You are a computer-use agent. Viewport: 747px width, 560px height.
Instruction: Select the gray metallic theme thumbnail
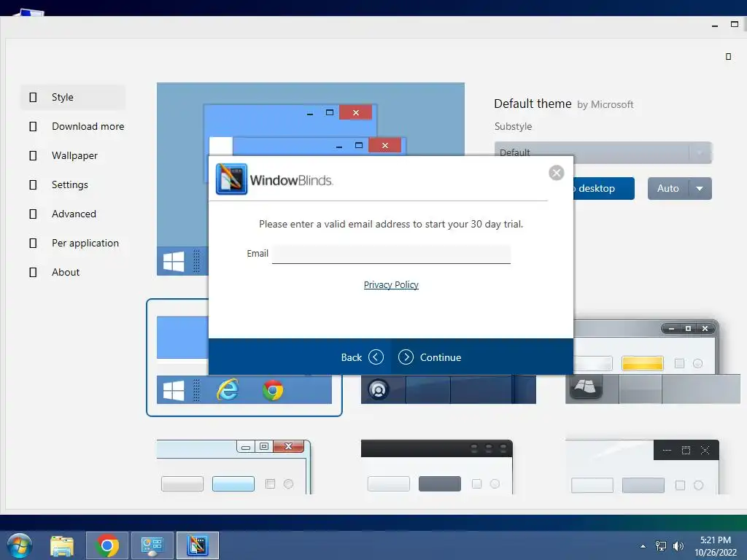coord(653,362)
